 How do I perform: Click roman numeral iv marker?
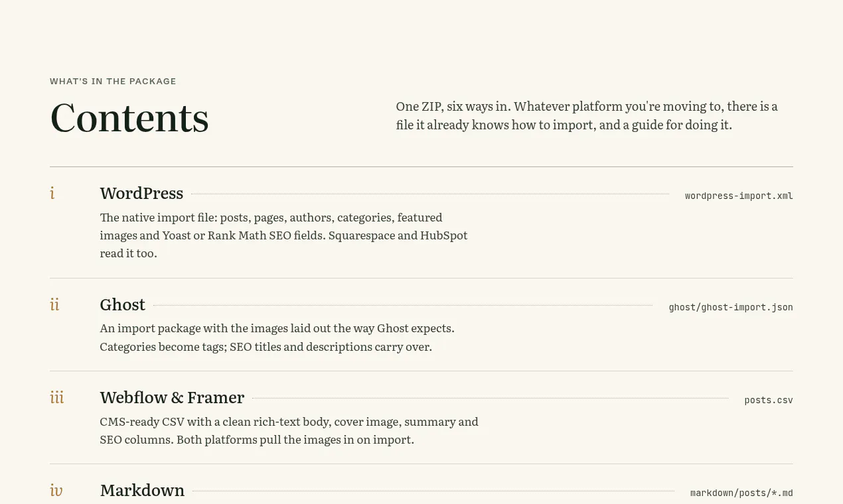point(56,490)
